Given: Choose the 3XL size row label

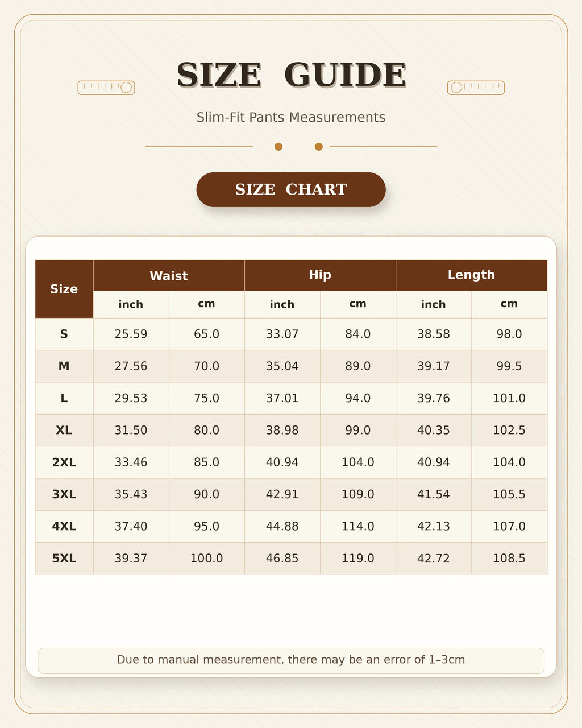Looking at the screenshot, I should tap(64, 494).
